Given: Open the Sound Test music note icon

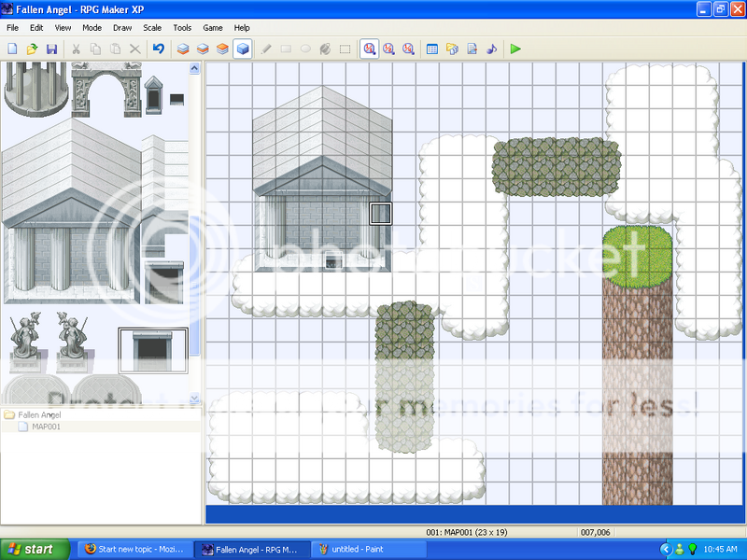Looking at the screenshot, I should [492, 49].
